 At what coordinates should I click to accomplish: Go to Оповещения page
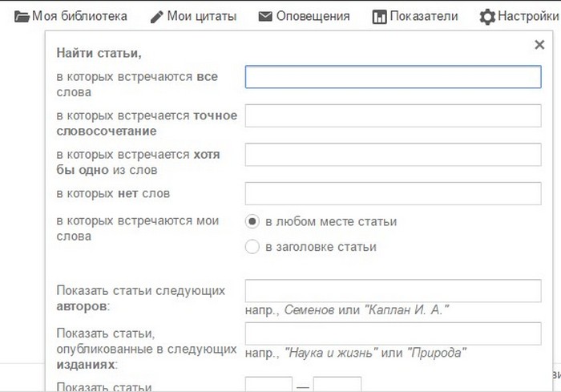pyautogui.click(x=313, y=16)
